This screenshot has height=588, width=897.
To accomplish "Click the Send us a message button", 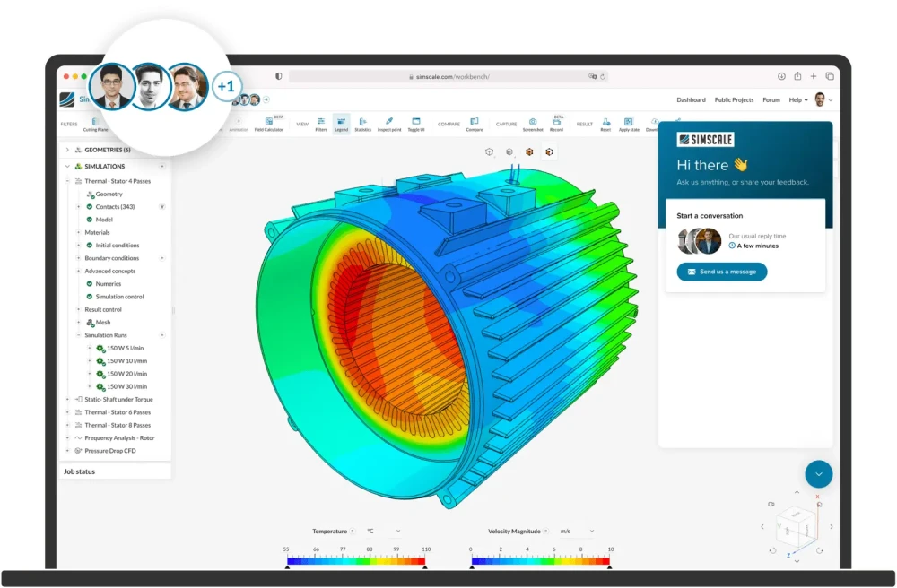I will point(721,272).
